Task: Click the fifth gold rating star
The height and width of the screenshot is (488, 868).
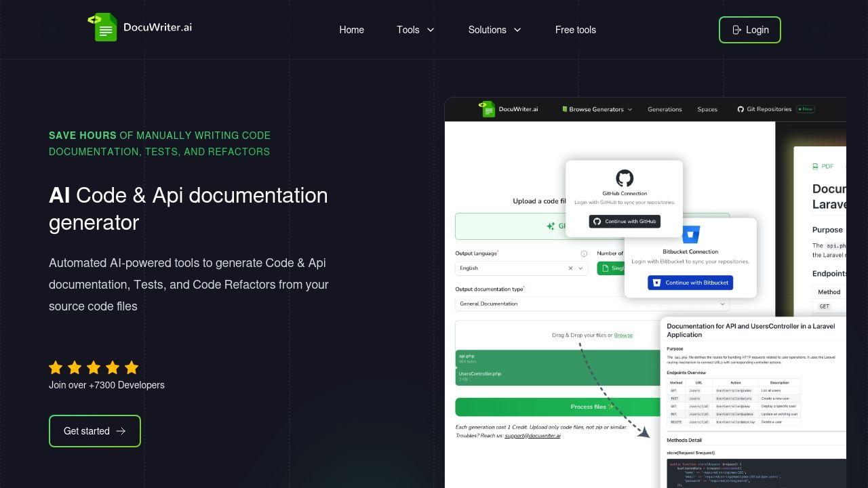Action: coord(132,367)
